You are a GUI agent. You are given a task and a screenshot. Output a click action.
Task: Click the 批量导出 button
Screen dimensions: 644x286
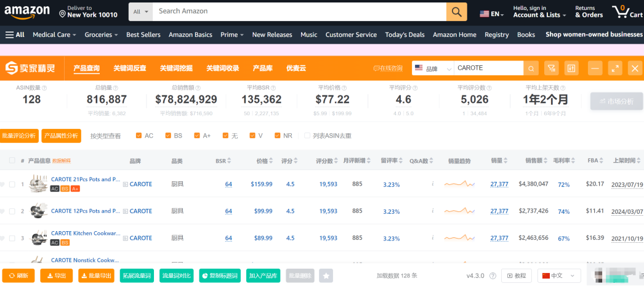[x=96, y=276]
